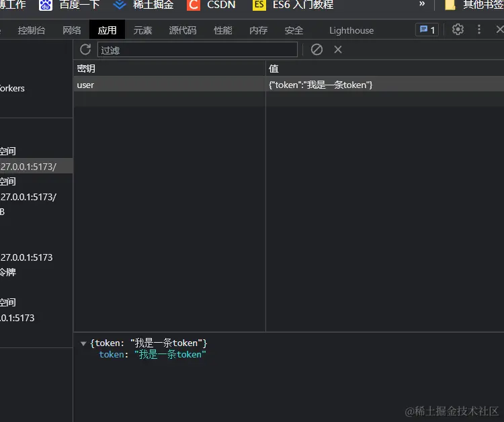This screenshot has height=422, width=504.
Task: Clear all storage entries with the circle-slash icon
Action: pyautogui.click(x=317, y=50)
